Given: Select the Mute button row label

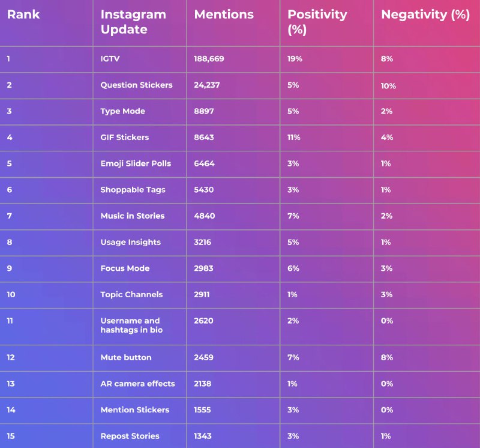Looking at the screenshot, I should [x=125, y=357].
